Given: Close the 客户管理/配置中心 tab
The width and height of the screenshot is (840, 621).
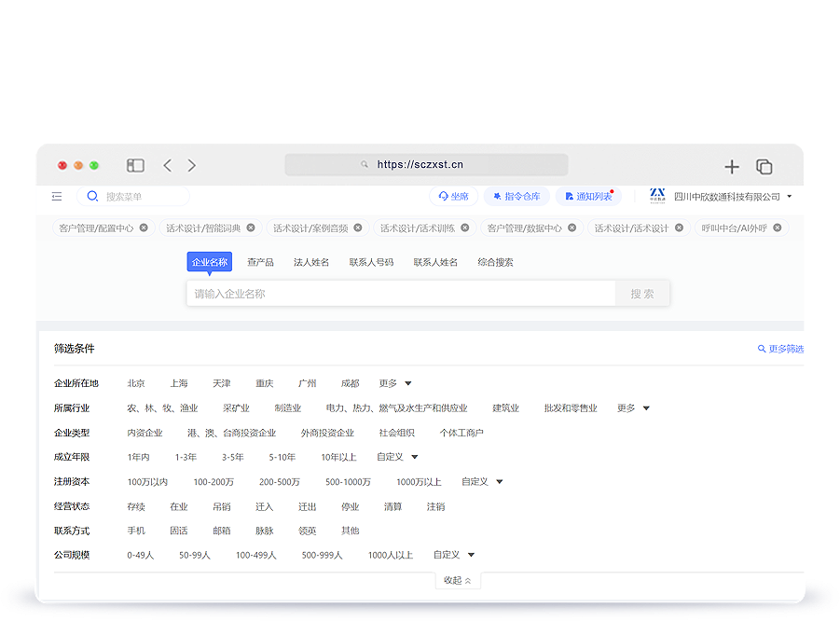Looking at the screenshot, I should point(144,228).
